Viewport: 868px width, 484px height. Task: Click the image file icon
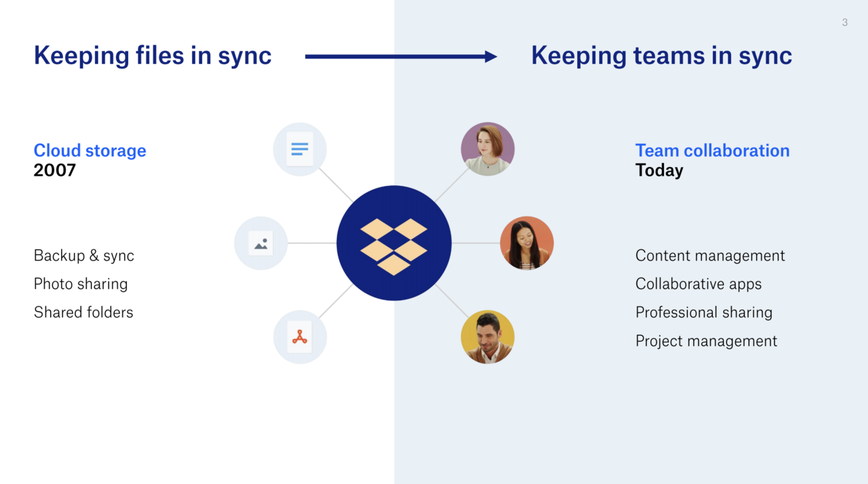click(x=261, y=243)
